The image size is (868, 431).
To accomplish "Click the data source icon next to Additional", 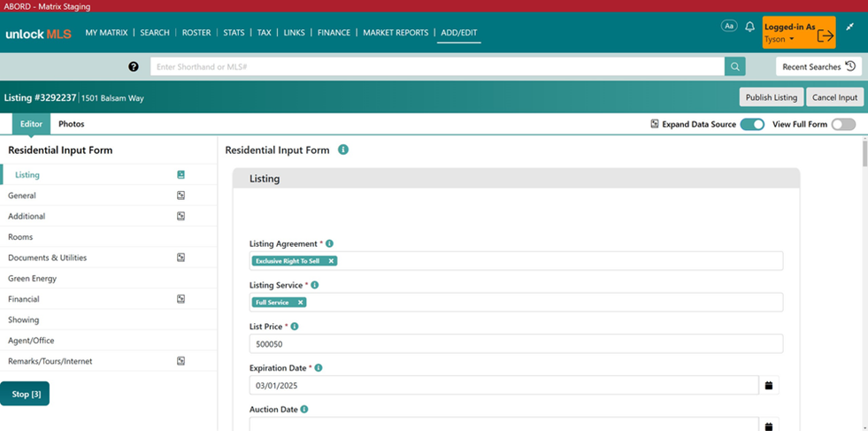I will 181,216.
